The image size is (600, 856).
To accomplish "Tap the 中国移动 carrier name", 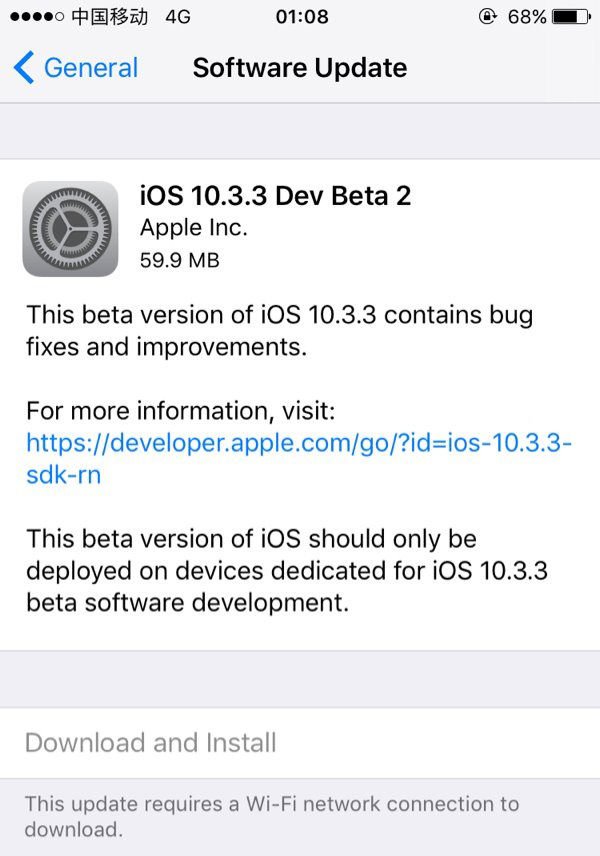I will coord(110,17).
